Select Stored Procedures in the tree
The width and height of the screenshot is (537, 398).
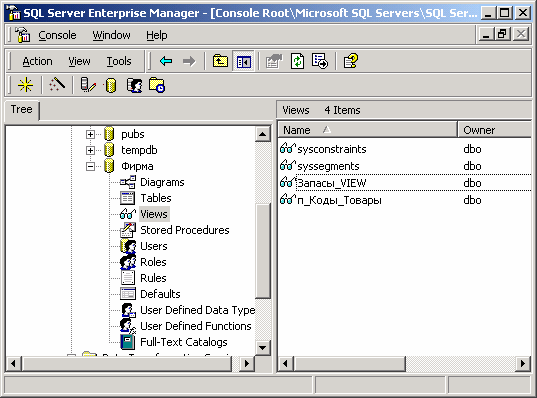[185, 230]
